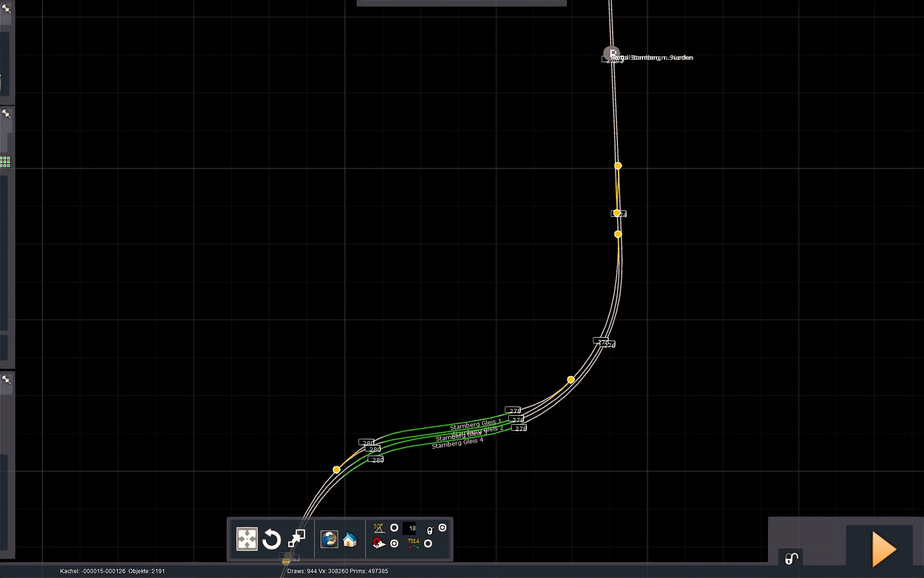Click the globe world view icon
This screenshot has height=578, width=924.
pyautogui.click(x=330, y=539)
